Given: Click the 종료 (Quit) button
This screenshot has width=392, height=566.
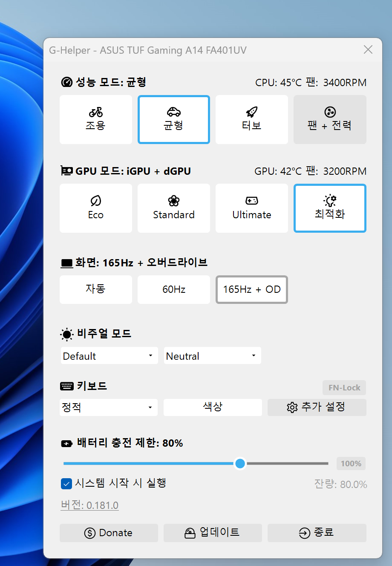Looking at the screenshot, I should [x=317, y=533].
